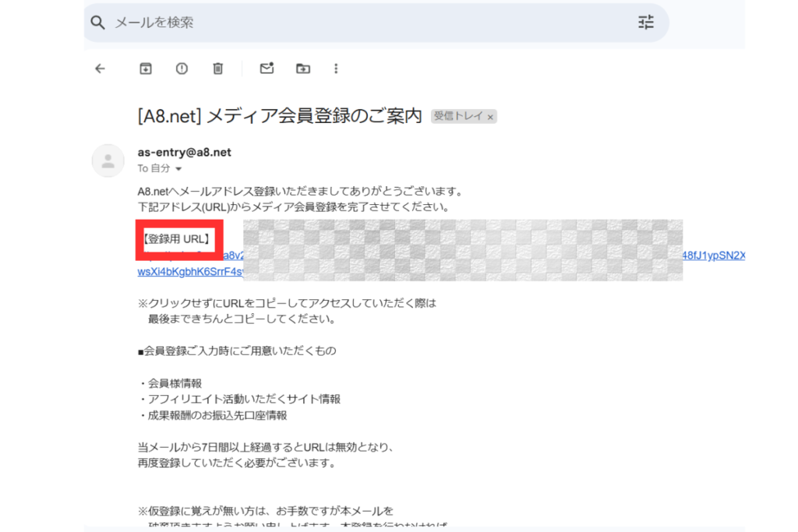Remove the 受信トレイ label with x
Image resolution: width=798 pixels, height=532 pixels.
490,117
